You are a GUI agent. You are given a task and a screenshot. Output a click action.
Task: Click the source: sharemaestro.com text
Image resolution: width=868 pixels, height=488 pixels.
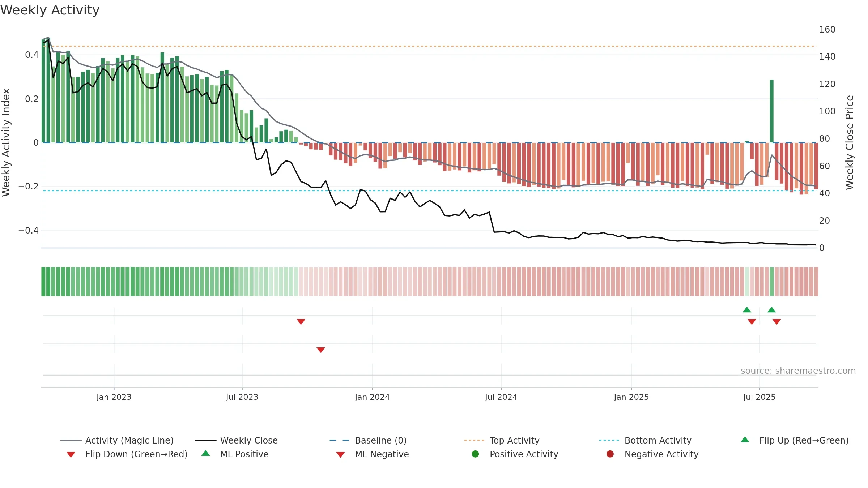(798, 371)
